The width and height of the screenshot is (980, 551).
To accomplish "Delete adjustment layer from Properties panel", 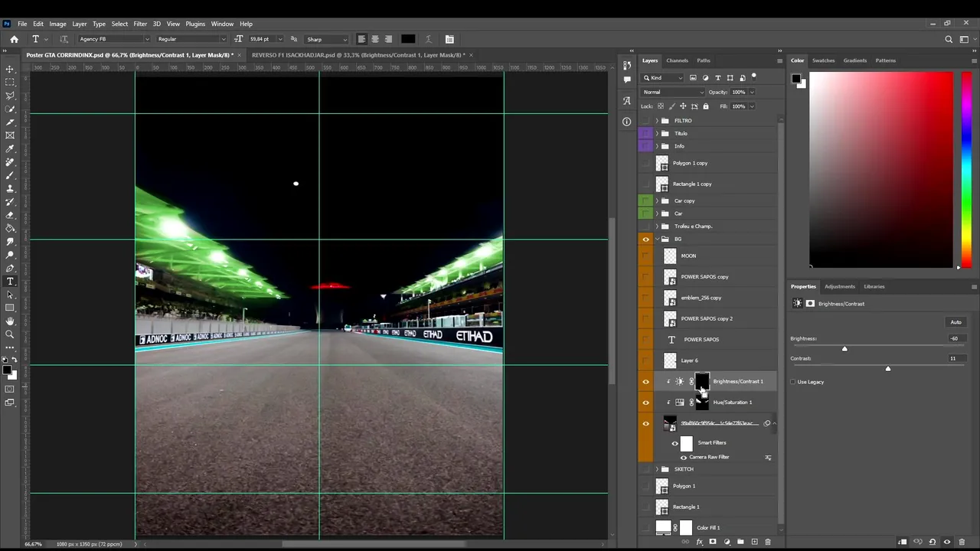I will (x=961, y=542).
